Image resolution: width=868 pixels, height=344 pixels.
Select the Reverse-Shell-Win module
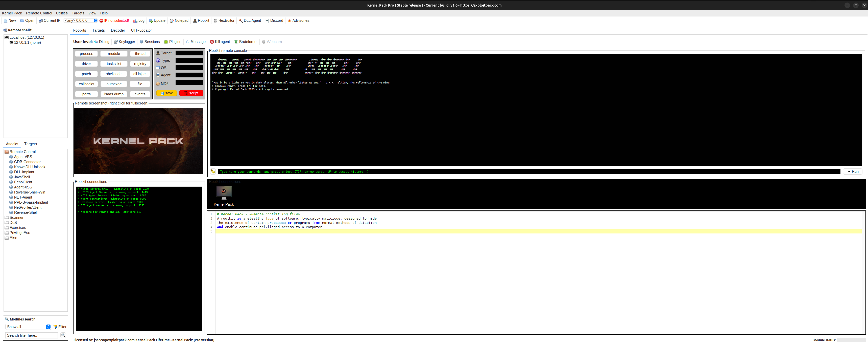tap(27, 192)
